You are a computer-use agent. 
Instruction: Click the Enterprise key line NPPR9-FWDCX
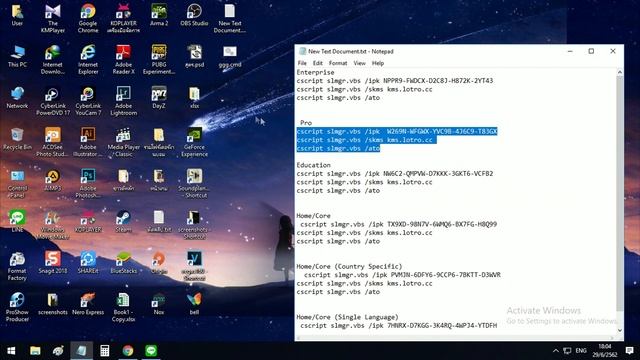click(x=395, y=81)
